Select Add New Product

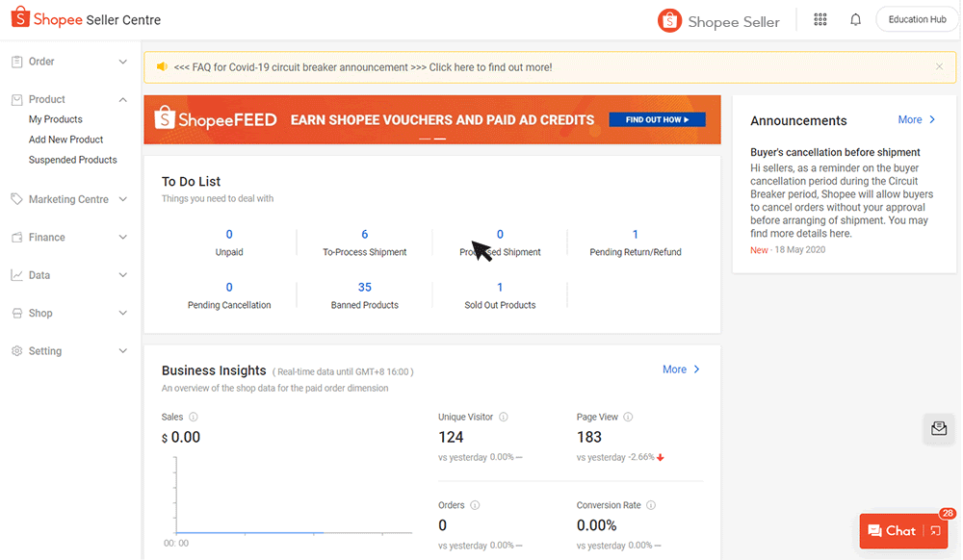(x=65, y=140)
